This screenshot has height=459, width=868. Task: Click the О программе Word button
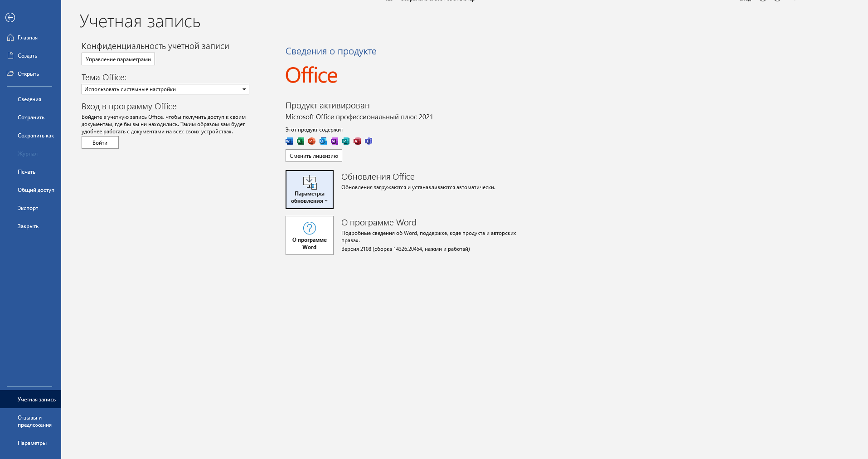pos(310,235)
